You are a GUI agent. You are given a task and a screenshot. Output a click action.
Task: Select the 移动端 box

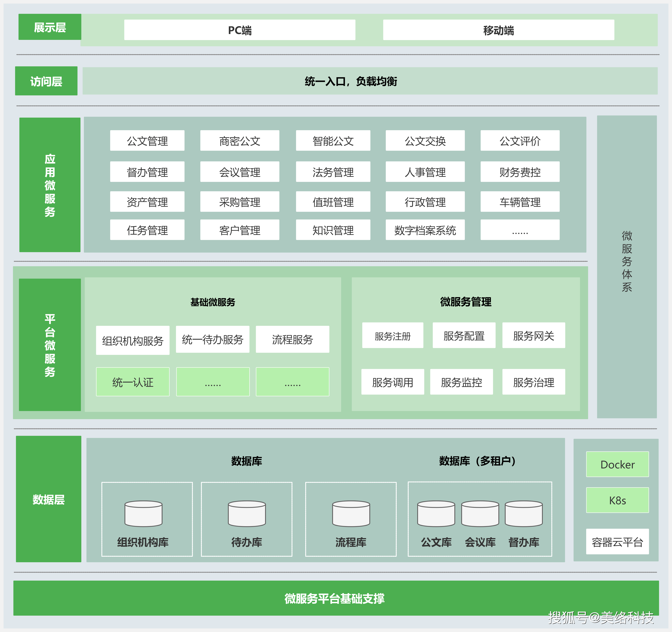click(499, 30)
